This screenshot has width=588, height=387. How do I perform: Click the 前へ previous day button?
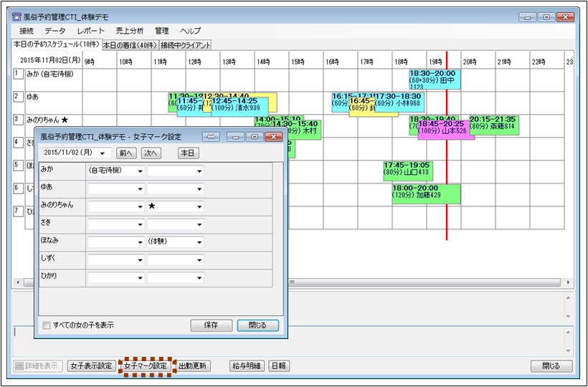[126, 153]
